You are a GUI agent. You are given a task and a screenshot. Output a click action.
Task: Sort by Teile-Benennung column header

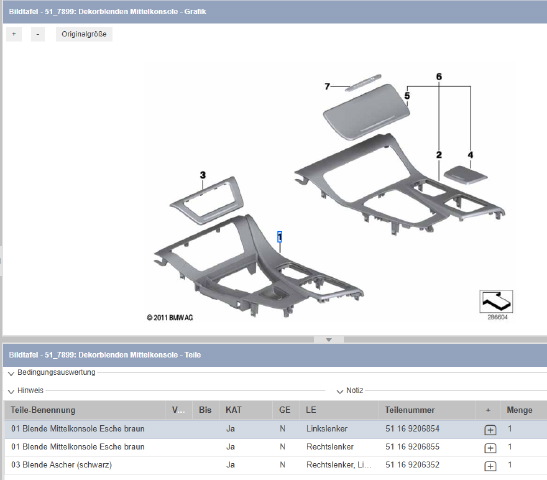pos(85,410)
